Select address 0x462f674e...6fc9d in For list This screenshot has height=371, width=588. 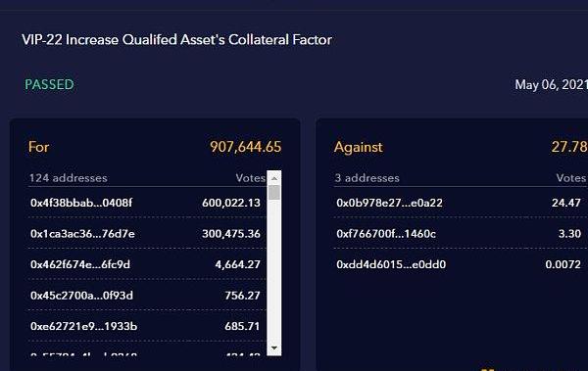[x=80, y=264]
